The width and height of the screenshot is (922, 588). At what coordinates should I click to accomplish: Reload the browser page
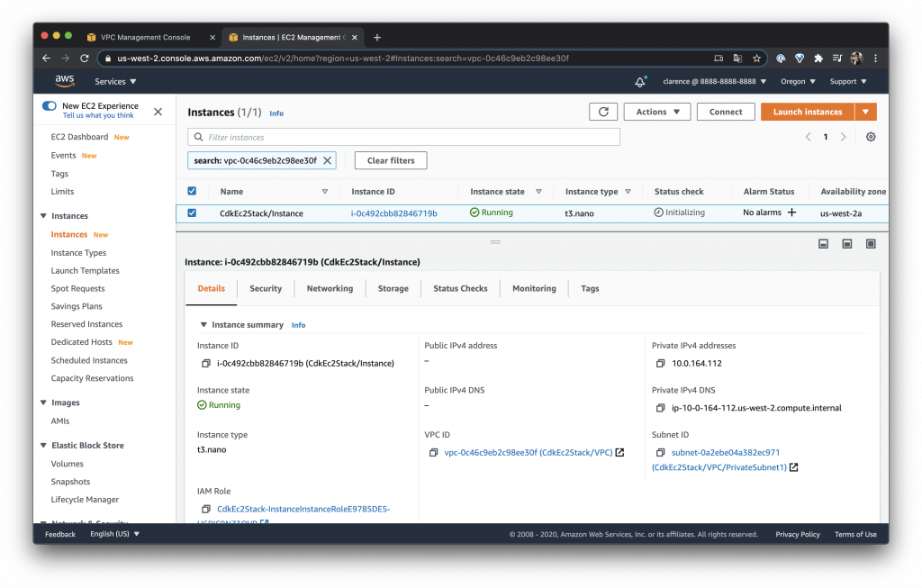(x=84, y=59)
